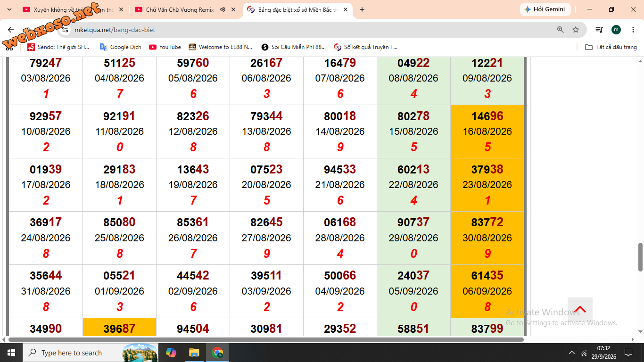Click the vertical page scrollbar thumb
This screenshot has height=362, width=644.
click(640, 257)
